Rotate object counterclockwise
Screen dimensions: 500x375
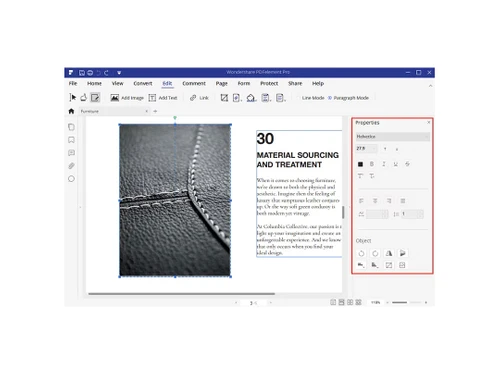361,253
